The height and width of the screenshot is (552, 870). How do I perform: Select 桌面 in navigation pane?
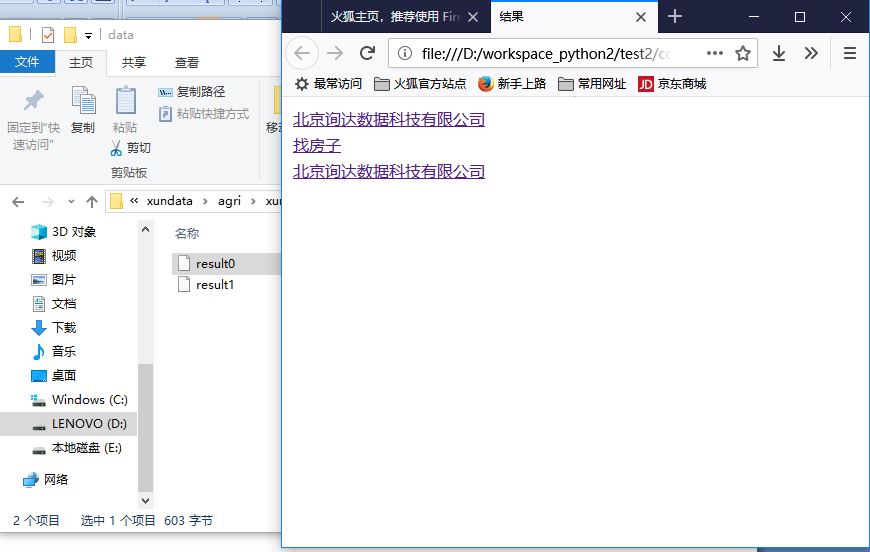pyautogui.click(x=54, y=376)
